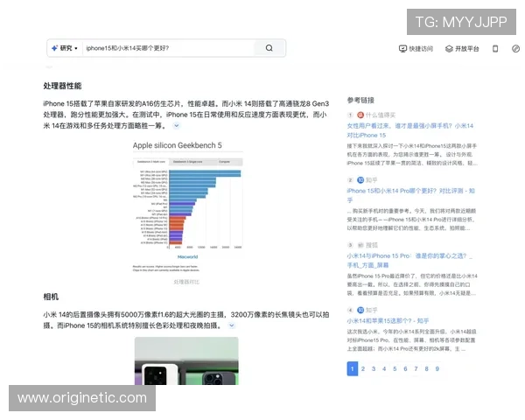Viewport: 525px width, 420px height.
Task: Select pagination page 1
Action: pos(353,368)
